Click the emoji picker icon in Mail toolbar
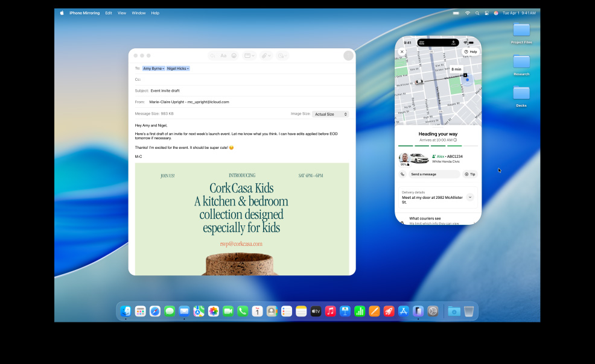The height and width of the screenshot is (364, 595). [234, 55]
